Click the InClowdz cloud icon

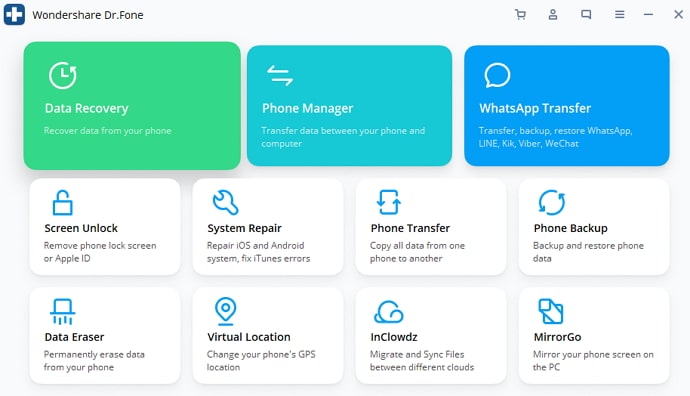coord(389,312)
